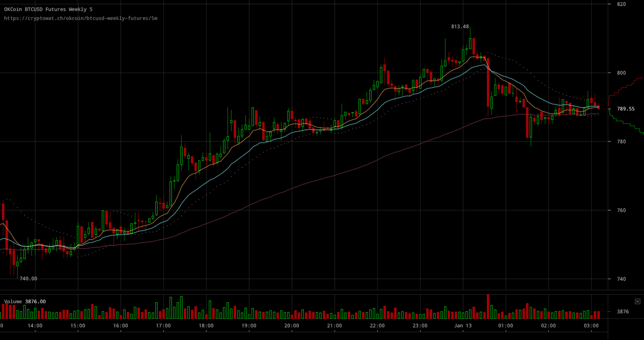Image resolution: width=644 pixels, height=340 pixels.
Task: Click the 03:00 time axis label
Action: coord(591,325)
